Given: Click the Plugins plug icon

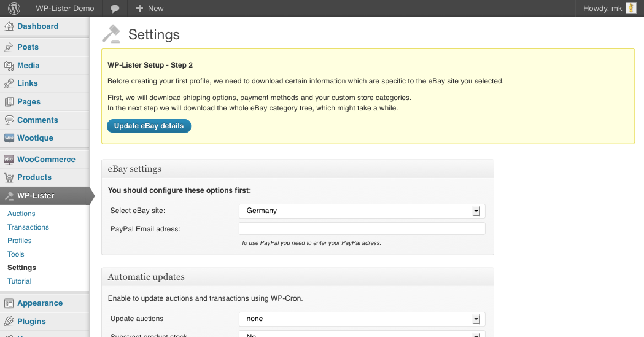Looking at the screenshot, I should coord(9,322).
